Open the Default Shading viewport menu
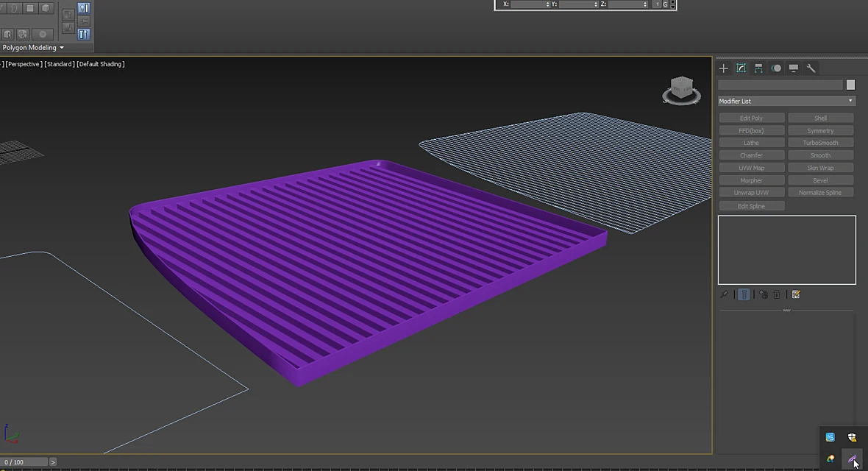Screen dimensions: 868x471 coord(101,64)
